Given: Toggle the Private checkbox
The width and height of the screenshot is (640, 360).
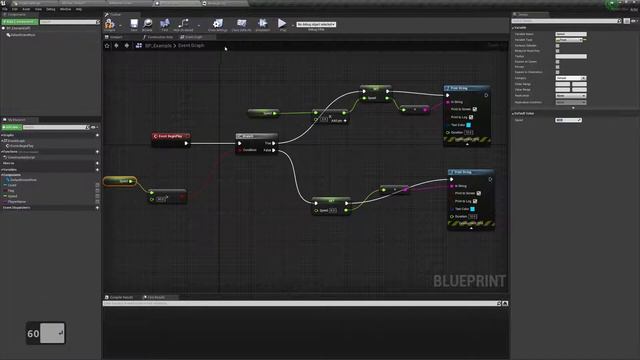Looking at the screenshot, I should pyautogui.click(x=558, y=67).
